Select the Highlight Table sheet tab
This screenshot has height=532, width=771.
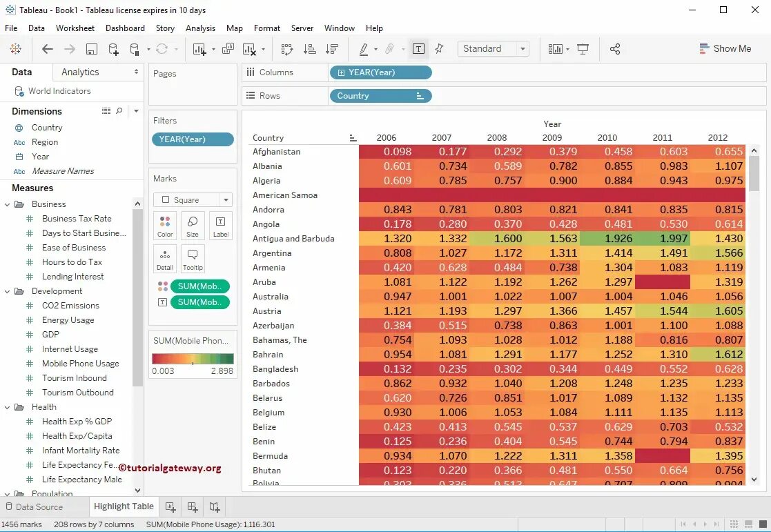point(124,506)
